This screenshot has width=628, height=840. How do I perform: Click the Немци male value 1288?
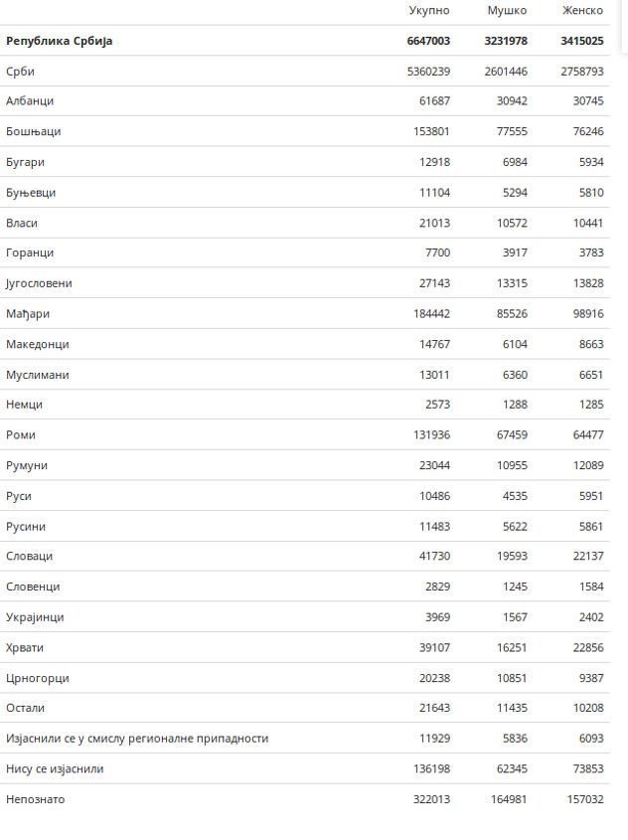(x=514, y=405)
